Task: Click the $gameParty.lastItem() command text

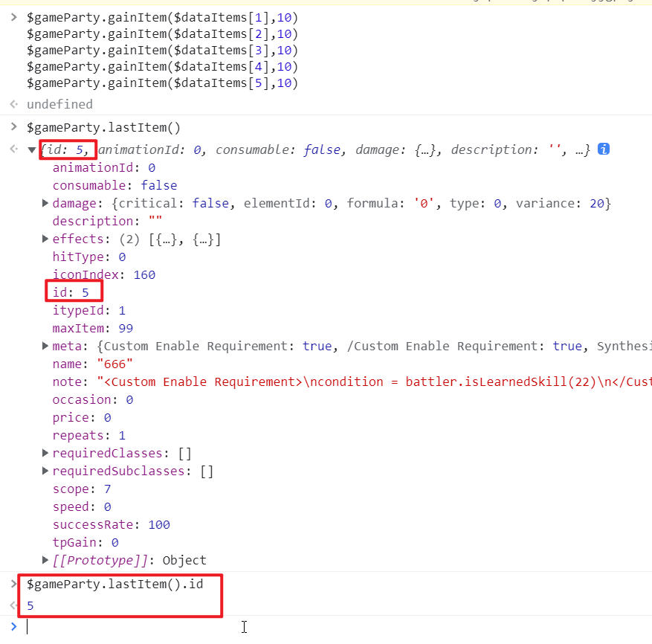Action: coord(103,127)
